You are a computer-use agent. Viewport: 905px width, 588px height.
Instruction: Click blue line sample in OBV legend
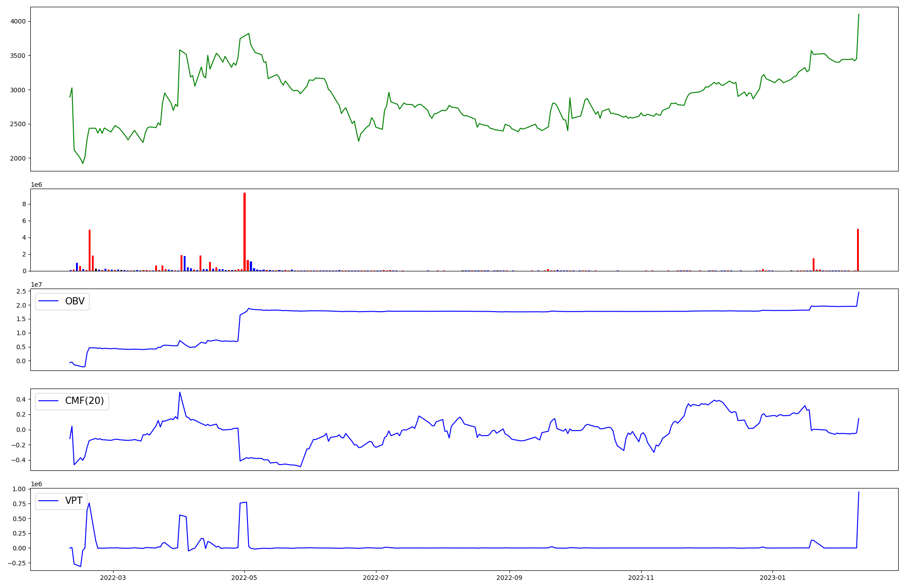click(49, 301)
